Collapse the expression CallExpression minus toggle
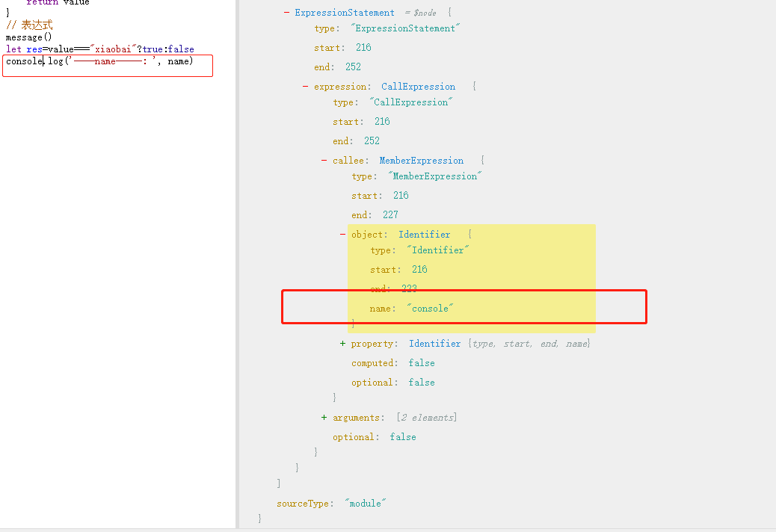Image resolution: width=776 pixels, height=532 pixels. tap(305, 87)
